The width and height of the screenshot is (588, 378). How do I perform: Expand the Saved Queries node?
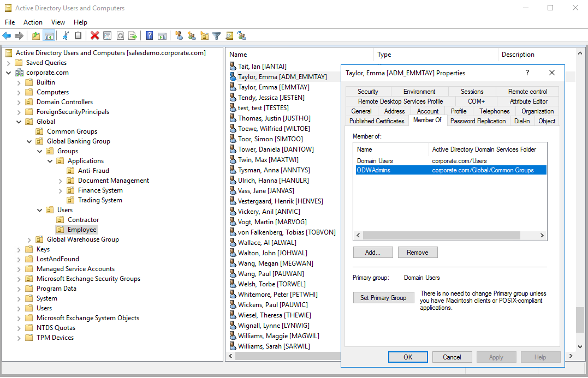[x=8, y=63]
